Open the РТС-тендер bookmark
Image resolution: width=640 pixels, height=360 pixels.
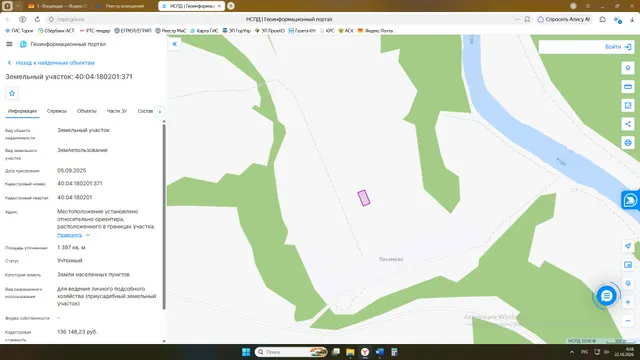(95, 31)
